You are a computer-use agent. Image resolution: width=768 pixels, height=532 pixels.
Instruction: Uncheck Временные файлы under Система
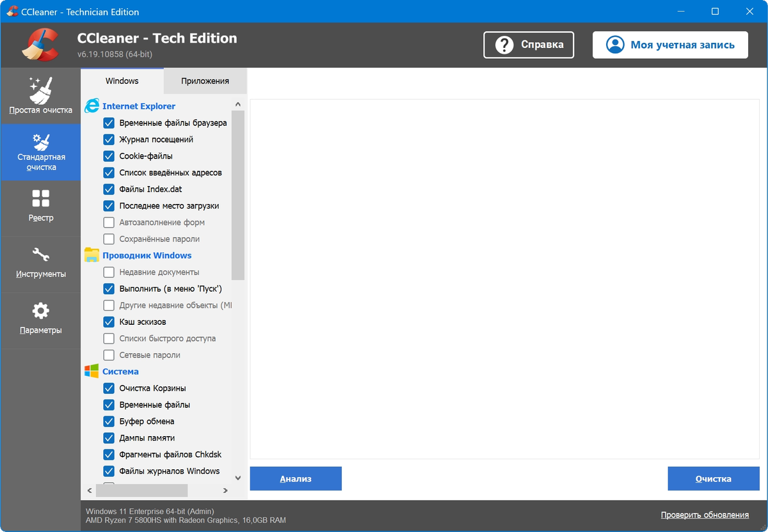tap(109, 405)
